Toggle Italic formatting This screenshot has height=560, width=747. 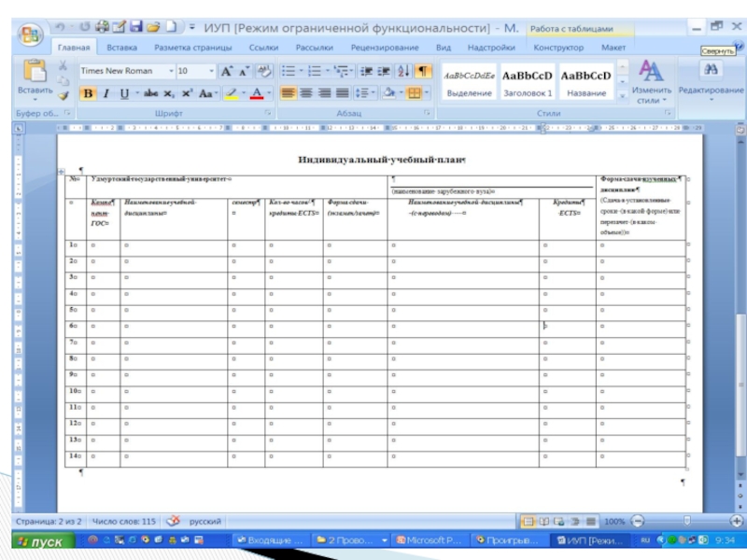pyautogui.click(x=106, y=93)
